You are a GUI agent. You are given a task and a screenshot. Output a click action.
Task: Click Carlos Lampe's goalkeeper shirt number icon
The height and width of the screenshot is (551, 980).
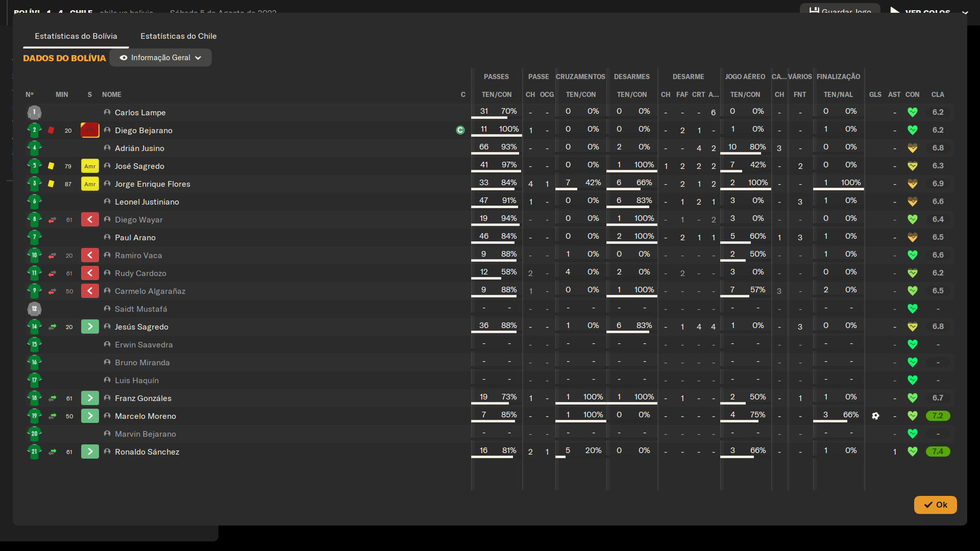34,112
